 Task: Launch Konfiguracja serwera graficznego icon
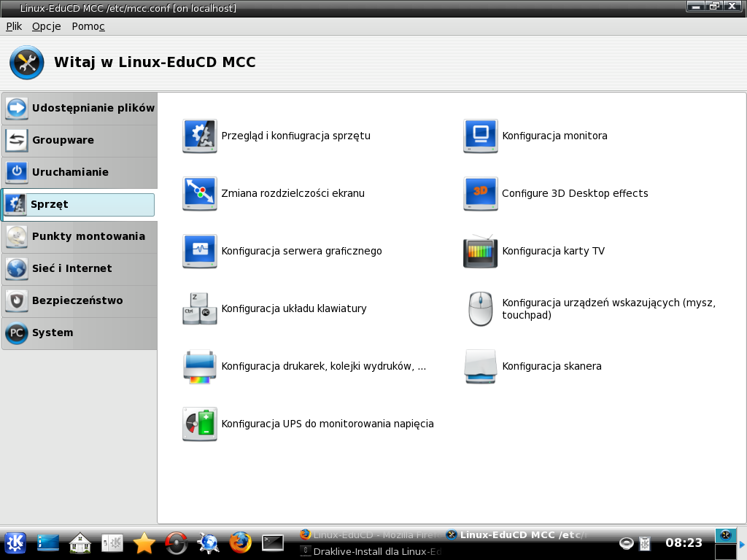tap(200, 251)
